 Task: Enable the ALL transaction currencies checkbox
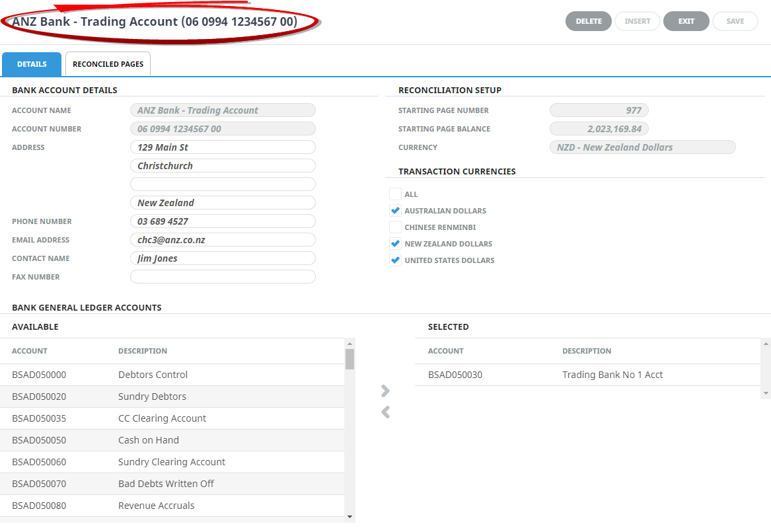pos(395,194)
